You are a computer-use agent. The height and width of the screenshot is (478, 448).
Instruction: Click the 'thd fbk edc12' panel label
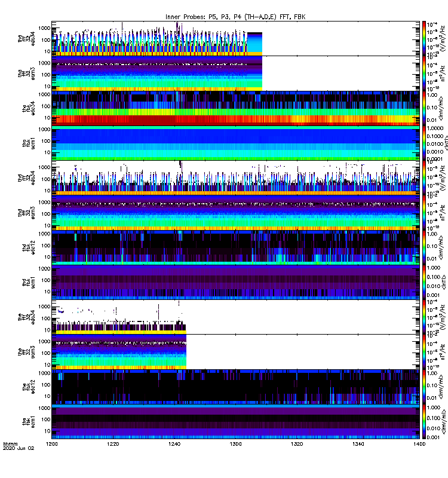29,247
